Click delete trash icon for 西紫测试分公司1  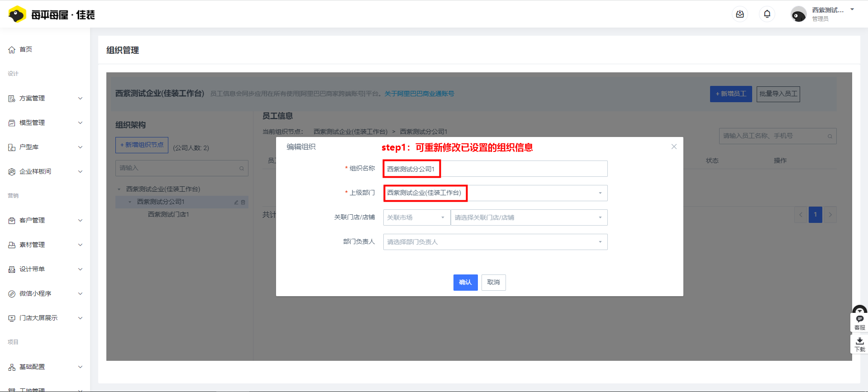[243, 203]
